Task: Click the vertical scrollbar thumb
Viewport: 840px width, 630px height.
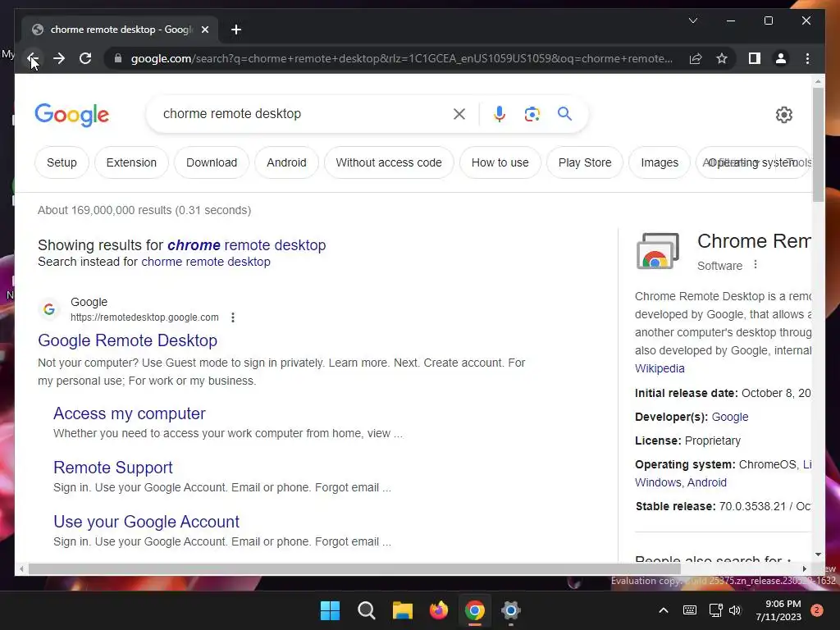Action: click(x=818, y=144)
